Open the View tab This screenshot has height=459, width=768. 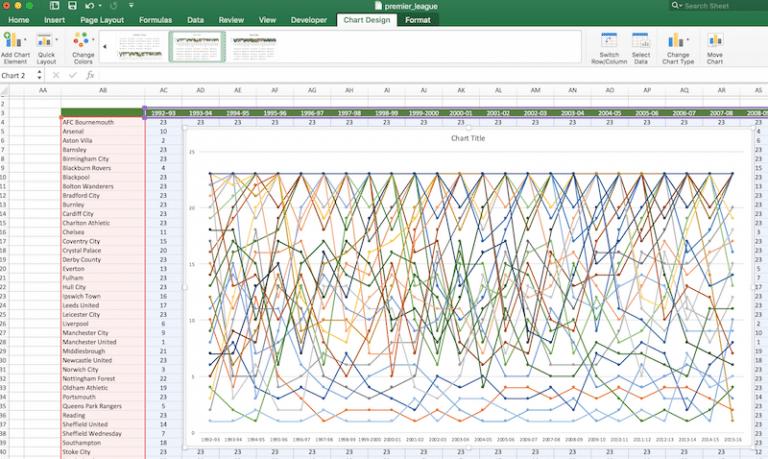click(x=267, y=20)
